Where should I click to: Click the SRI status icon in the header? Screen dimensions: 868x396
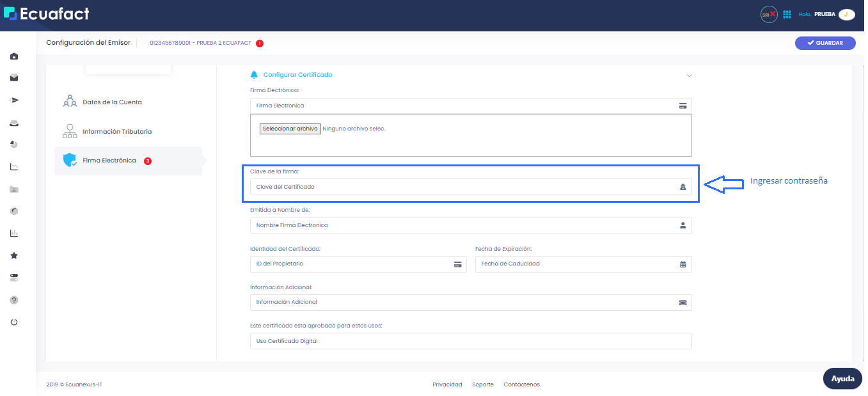[x=768, y=13]
